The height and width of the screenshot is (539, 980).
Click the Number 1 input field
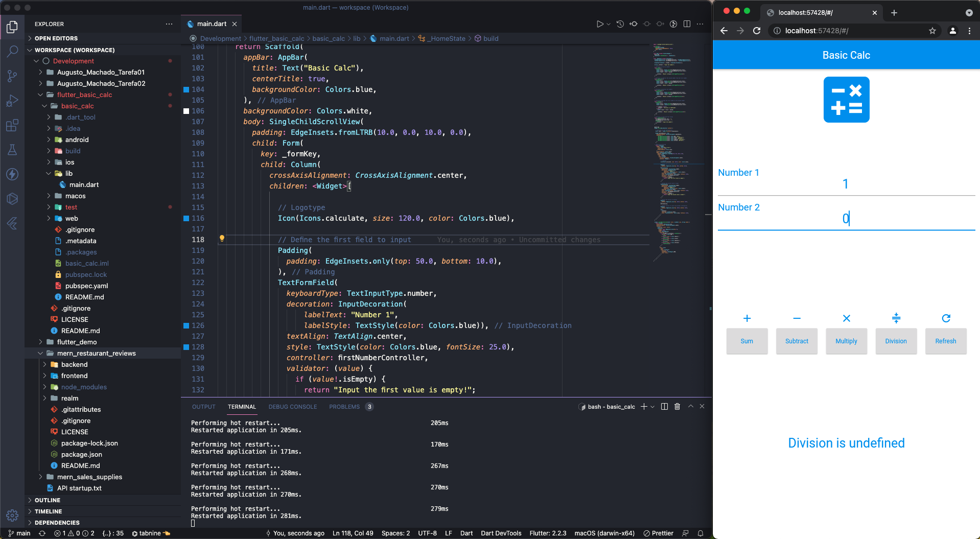846,184
